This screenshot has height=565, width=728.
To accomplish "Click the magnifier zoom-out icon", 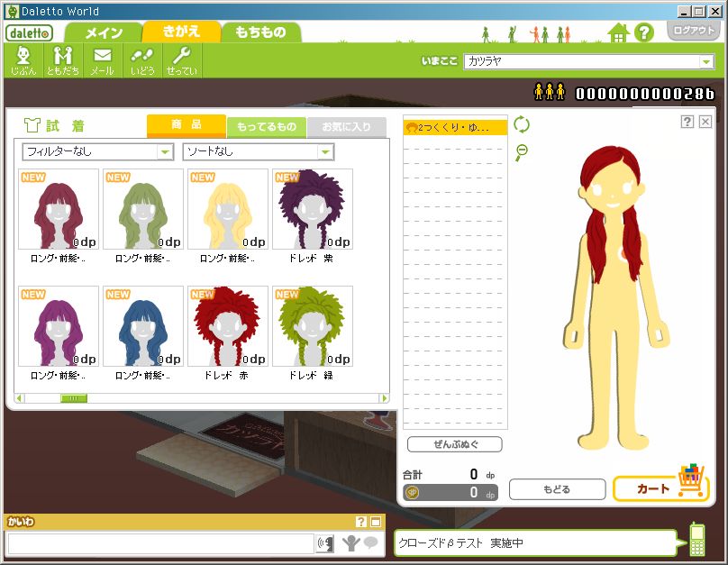I will click(x=522, y=152).
